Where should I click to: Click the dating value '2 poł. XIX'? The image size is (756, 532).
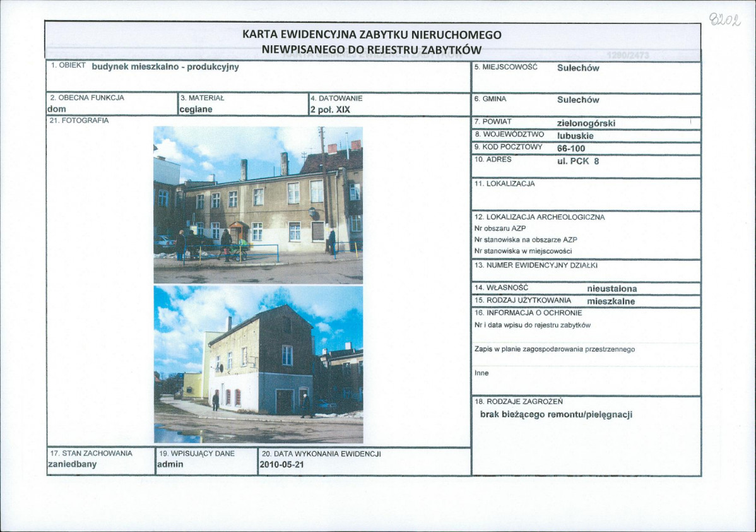click(330, 109)
